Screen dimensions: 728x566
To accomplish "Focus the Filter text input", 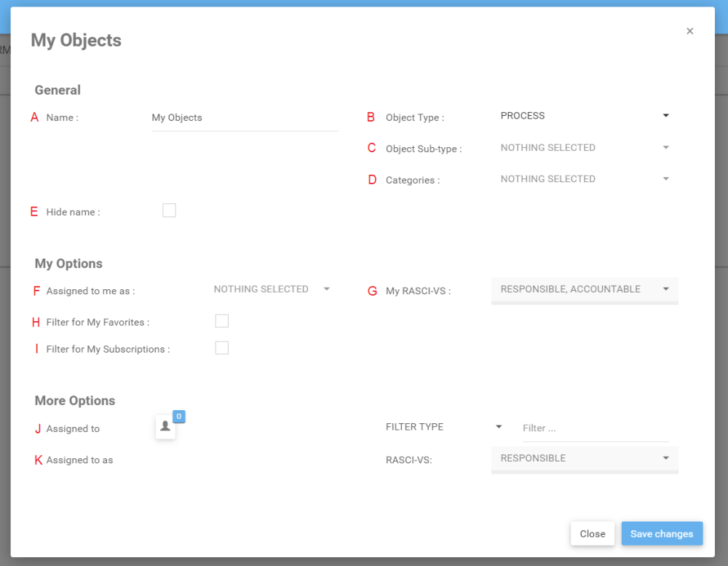I will (x=595, y=428).
